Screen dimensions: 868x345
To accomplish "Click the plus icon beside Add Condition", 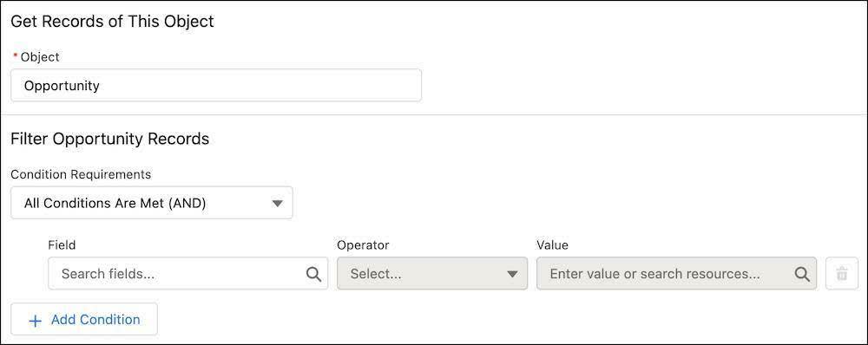I will click(x=35, y=321).
